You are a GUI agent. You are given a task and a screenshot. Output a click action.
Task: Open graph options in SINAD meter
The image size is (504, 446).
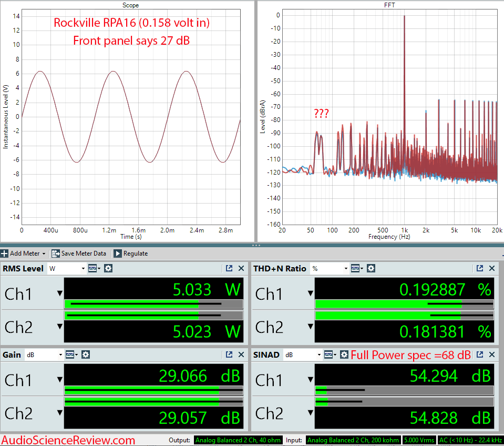point(330,354)
